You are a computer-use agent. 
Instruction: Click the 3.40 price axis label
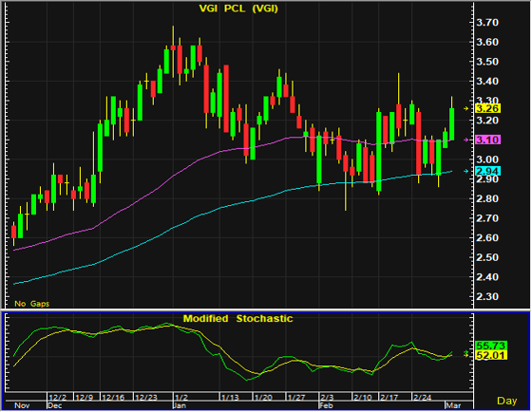click(x=487, y=82)
